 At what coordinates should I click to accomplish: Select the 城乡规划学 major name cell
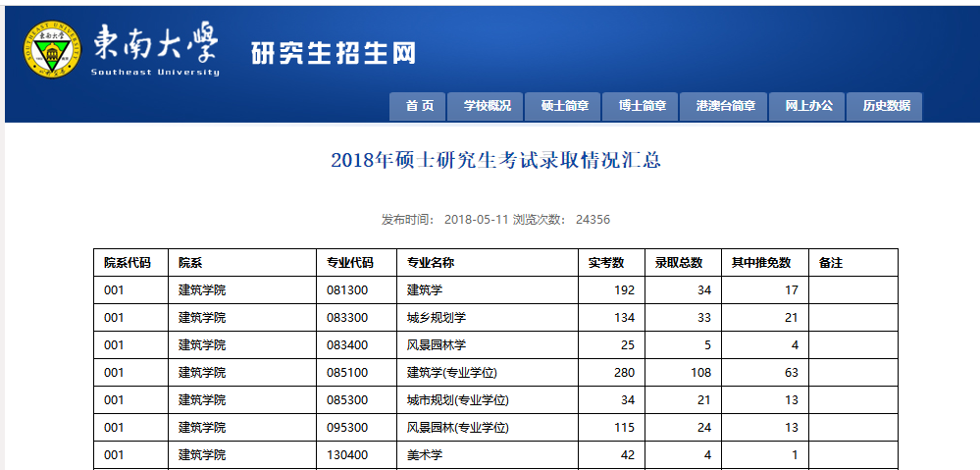(x=436, y=318)
